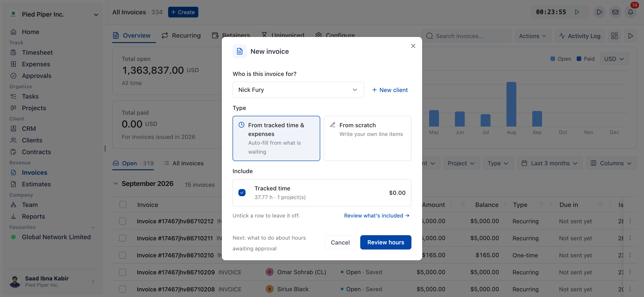Open the Nick Fury client dropdown
Screen dimensions: 644x297
click(x=298, y=90)
